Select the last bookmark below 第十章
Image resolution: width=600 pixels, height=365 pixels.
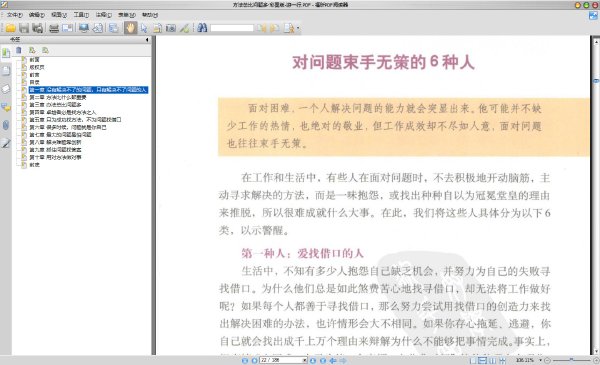coord(34,165)
